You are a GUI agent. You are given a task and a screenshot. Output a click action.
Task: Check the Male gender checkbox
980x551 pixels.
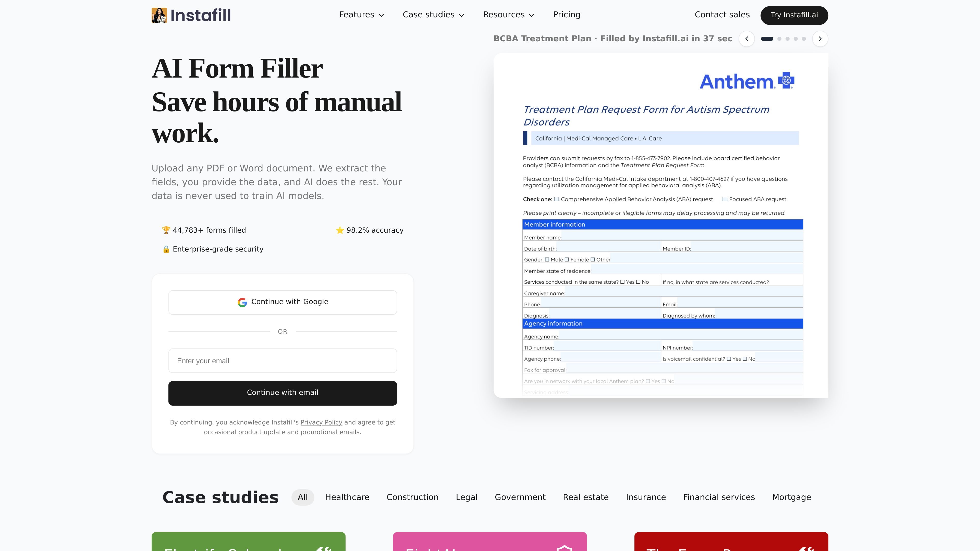tap(547, 260)
